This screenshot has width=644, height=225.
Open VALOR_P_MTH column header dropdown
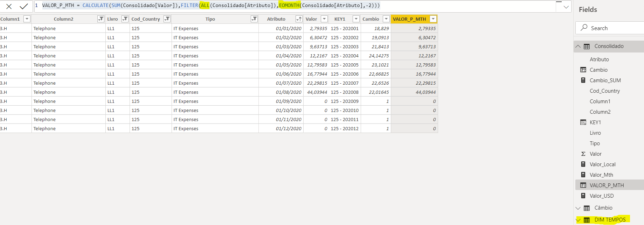tap(433, 19)
